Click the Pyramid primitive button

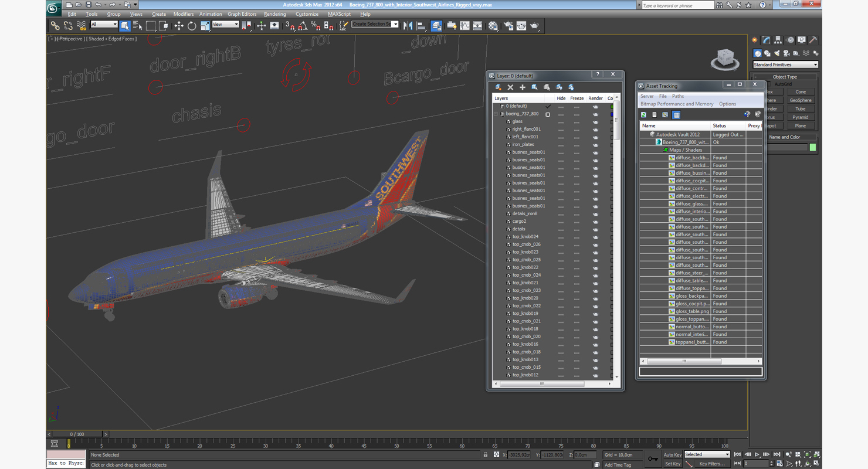pos(801,117)
